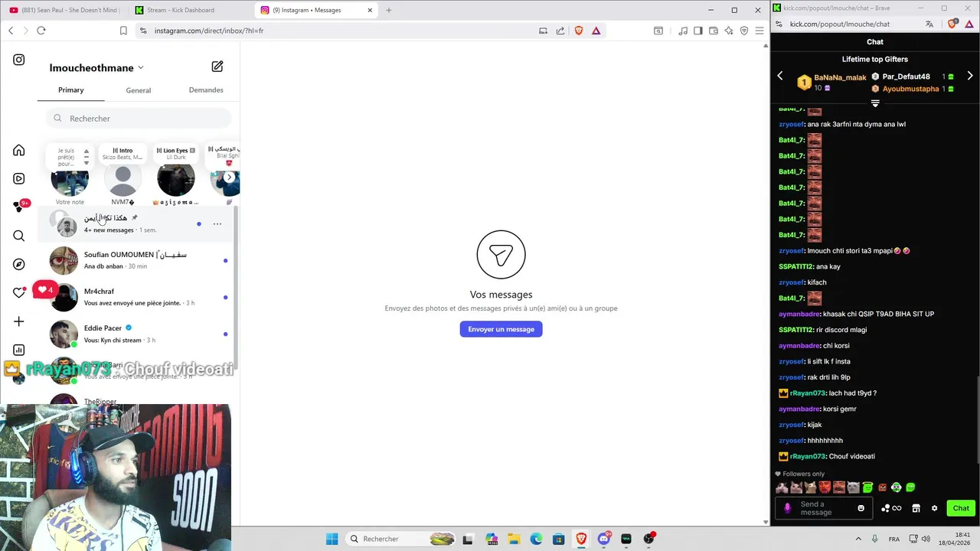Screen dimensions: 980x551
Task: Reload the Instagram page
Action: pos(41,31)
